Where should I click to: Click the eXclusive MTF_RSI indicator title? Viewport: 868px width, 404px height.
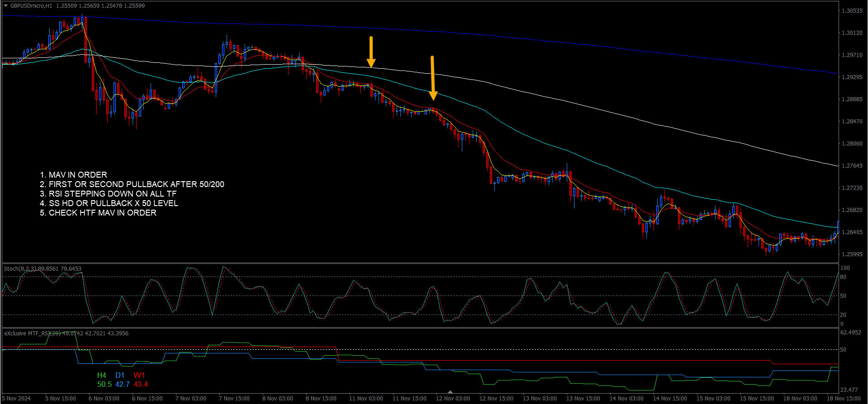pyautogui.click(x=32, y=334)
